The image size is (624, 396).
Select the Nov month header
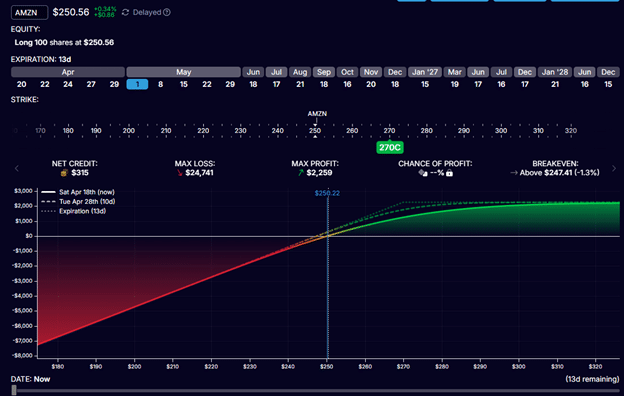(371, 72)
